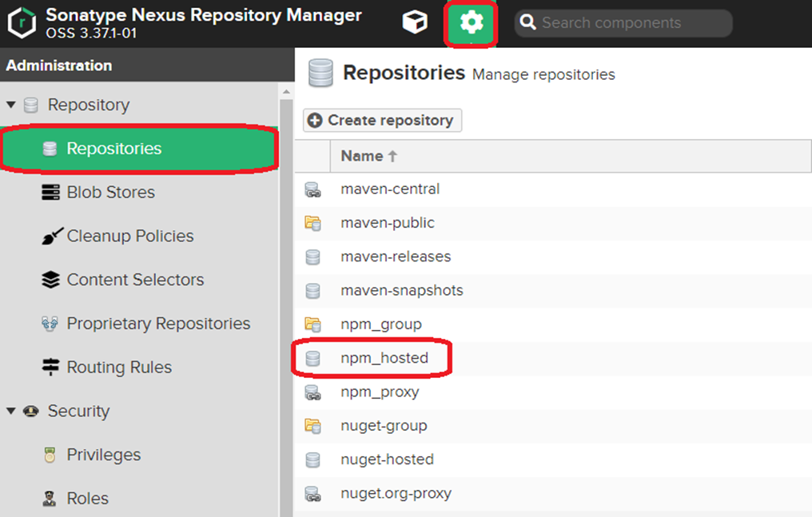Image resolution: width=812 pixels, height=517 pixels.
Task: Open the nuget.org-proxy repository row
Action: [553, 493]
